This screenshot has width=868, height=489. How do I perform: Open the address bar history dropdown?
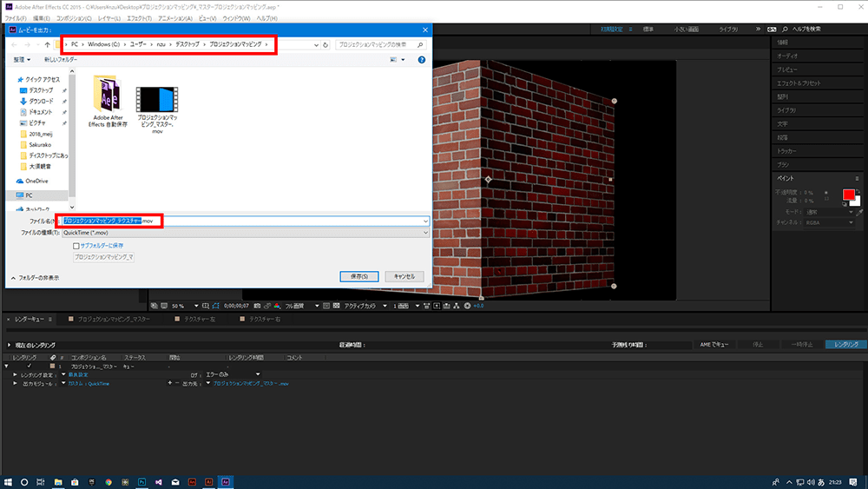tap(316, 45)
